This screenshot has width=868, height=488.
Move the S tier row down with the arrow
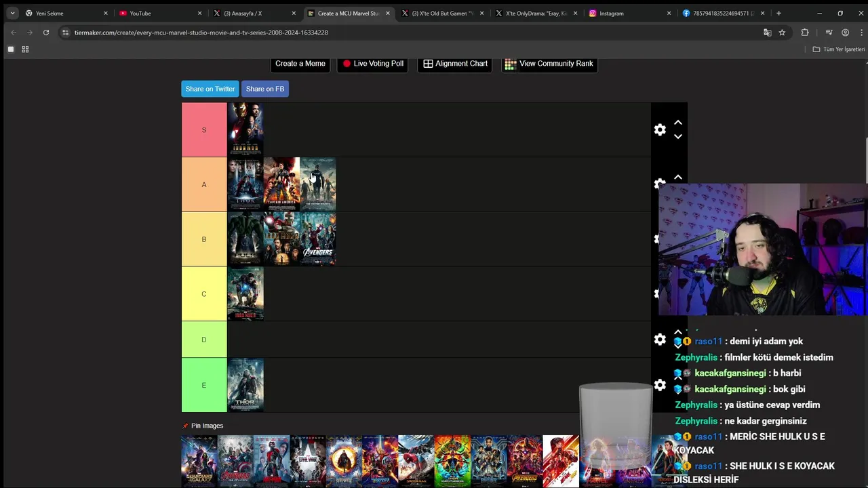(677, 136)
